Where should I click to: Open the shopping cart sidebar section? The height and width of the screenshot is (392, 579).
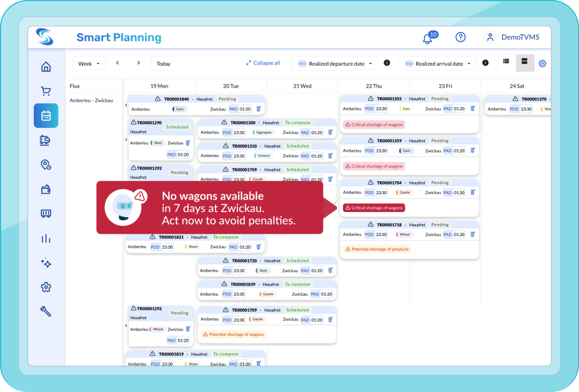[x=46, y=91]
